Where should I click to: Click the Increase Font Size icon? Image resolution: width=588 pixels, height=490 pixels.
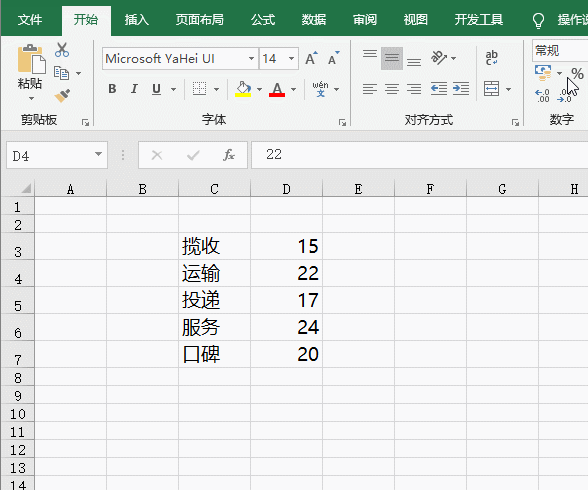click(x=311, y=58)
